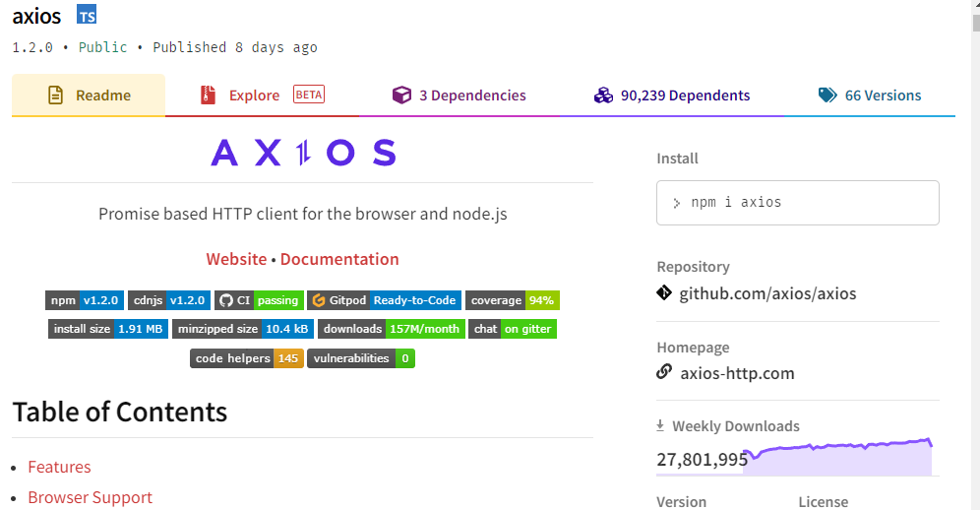Click the red Explore file icon
This screenshot has height=510, width=980.
[x=209, y=96]
